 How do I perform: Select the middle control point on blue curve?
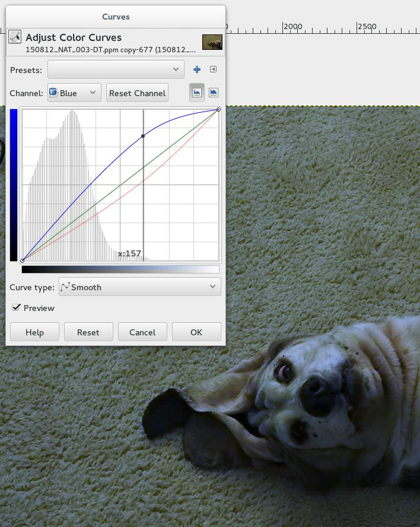click(x=143, y=136)
